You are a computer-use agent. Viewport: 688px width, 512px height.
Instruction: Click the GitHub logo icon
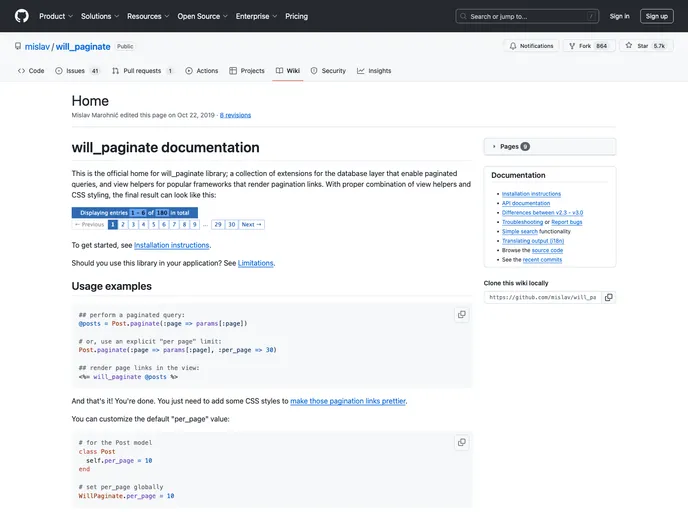(22, 16)
